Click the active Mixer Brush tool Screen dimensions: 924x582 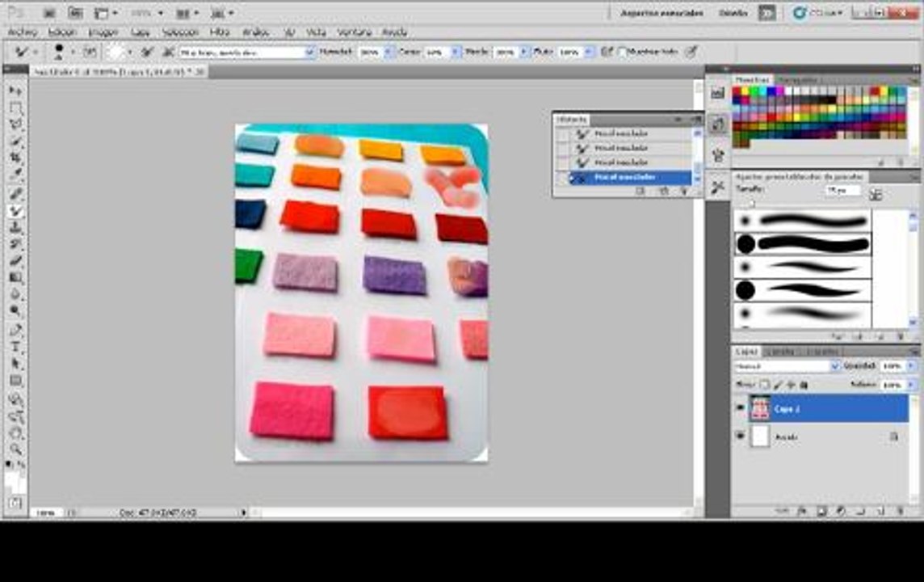coord(16,211)
